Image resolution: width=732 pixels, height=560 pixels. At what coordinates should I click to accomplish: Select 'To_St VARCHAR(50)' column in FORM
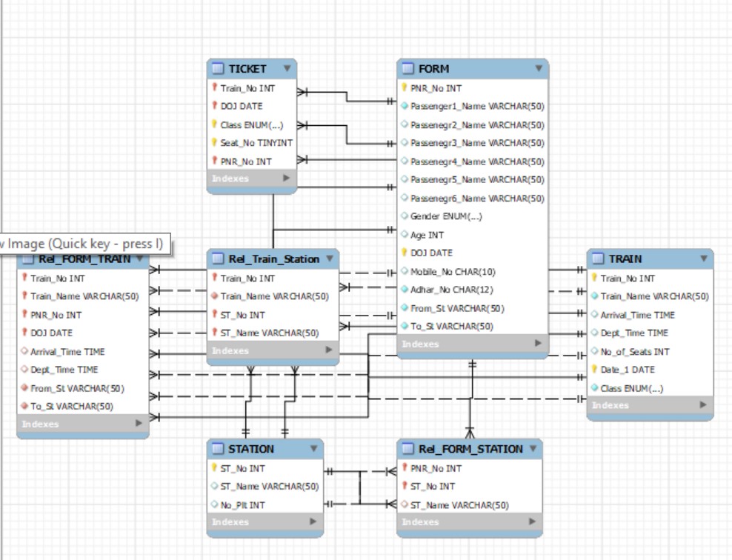point(452,326)
